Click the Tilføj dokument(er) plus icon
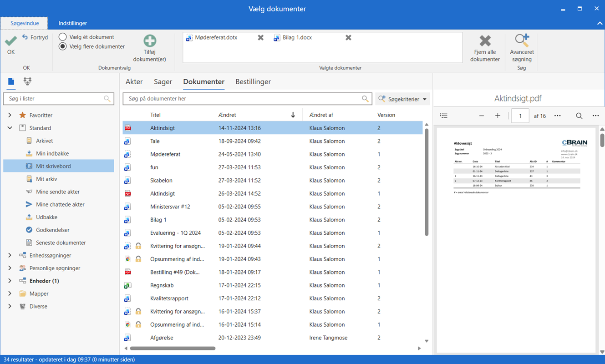This screenshot has width=605, height=364. [x=149, y=41]
